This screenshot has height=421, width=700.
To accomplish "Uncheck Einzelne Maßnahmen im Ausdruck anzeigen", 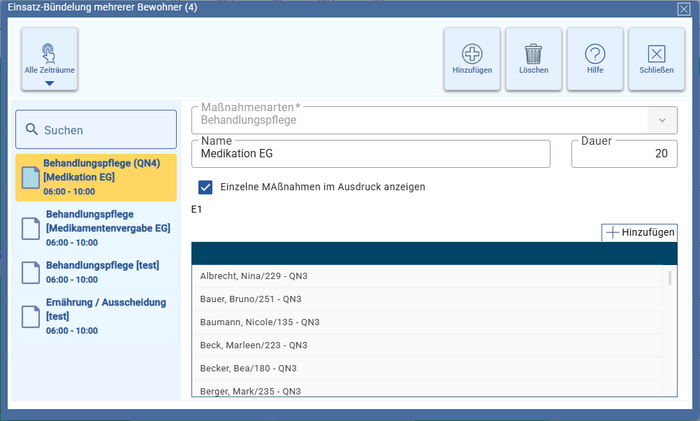I will coord(206,187).
